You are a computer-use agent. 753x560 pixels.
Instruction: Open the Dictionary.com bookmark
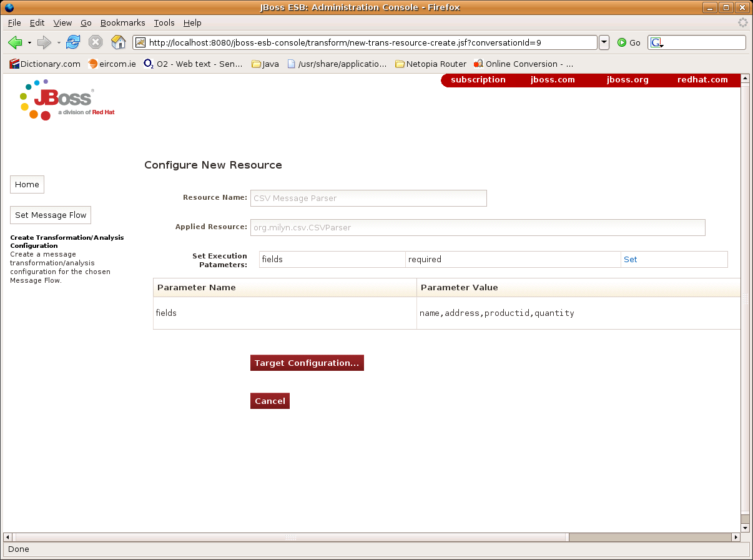click(45, 64)
